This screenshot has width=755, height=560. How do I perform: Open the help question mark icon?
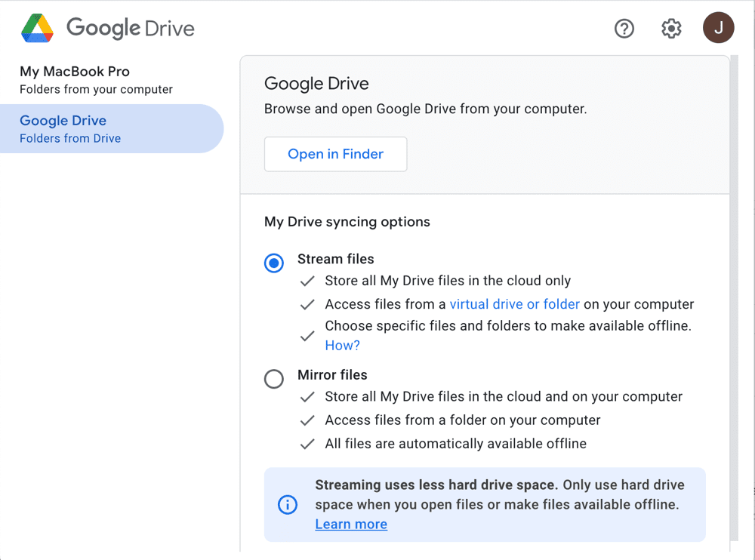click(624, 28)
